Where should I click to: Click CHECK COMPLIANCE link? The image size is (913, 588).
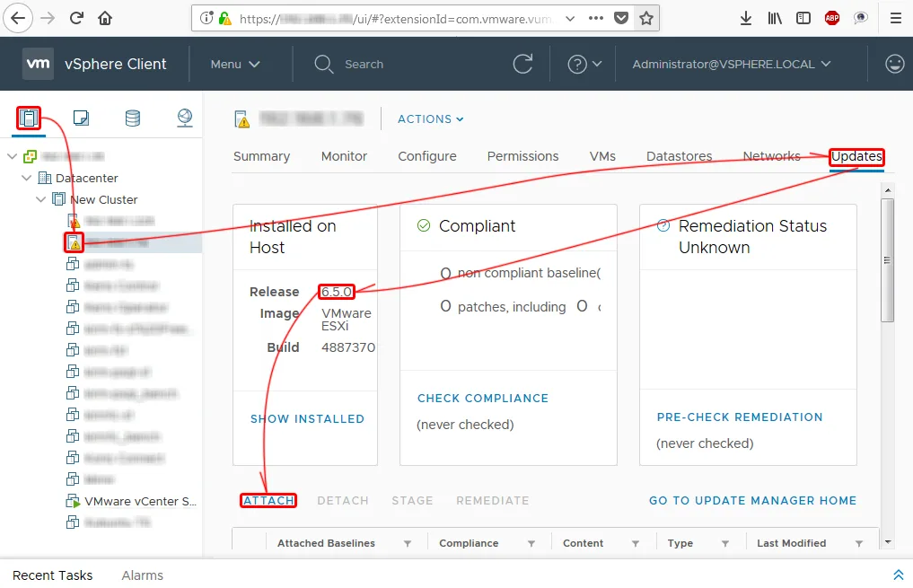click(x=483, y=399)
